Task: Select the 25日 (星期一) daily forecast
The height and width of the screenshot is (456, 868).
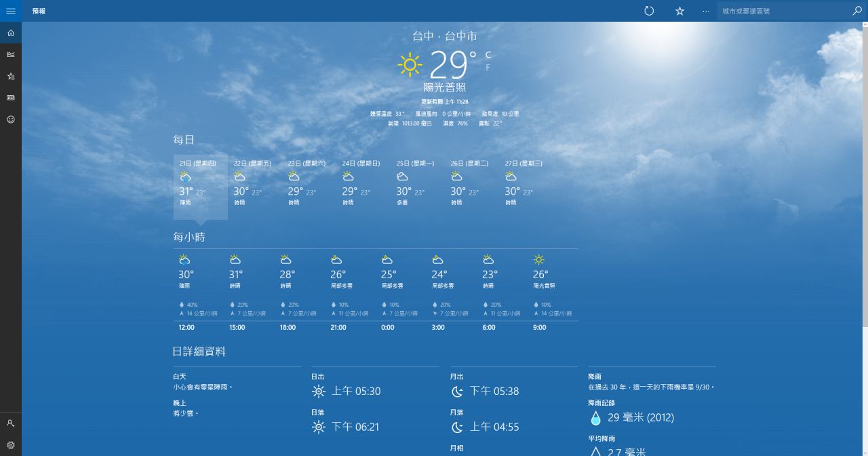Action: point(417,187)
